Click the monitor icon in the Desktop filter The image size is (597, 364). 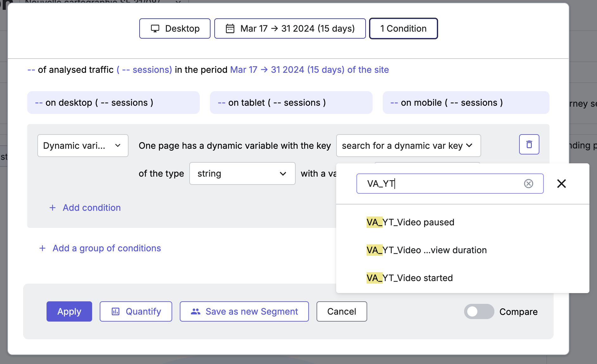[x=155, y=28]
